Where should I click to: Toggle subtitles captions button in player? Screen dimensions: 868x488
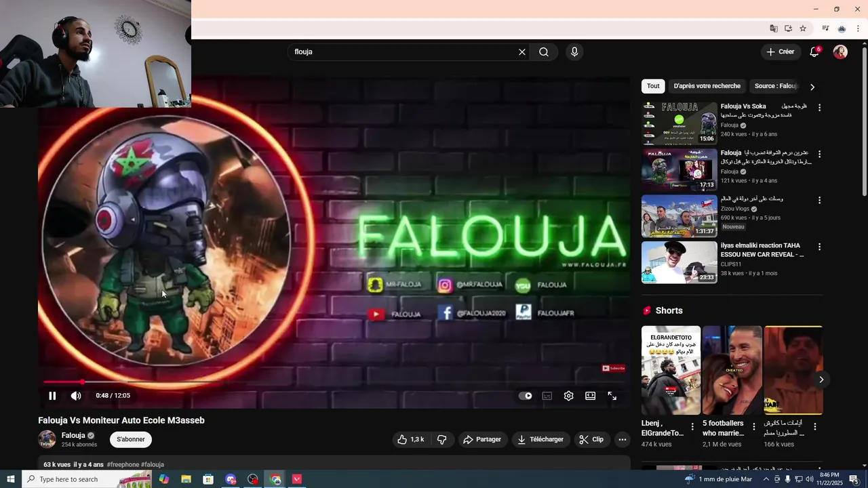pos(547,396)
